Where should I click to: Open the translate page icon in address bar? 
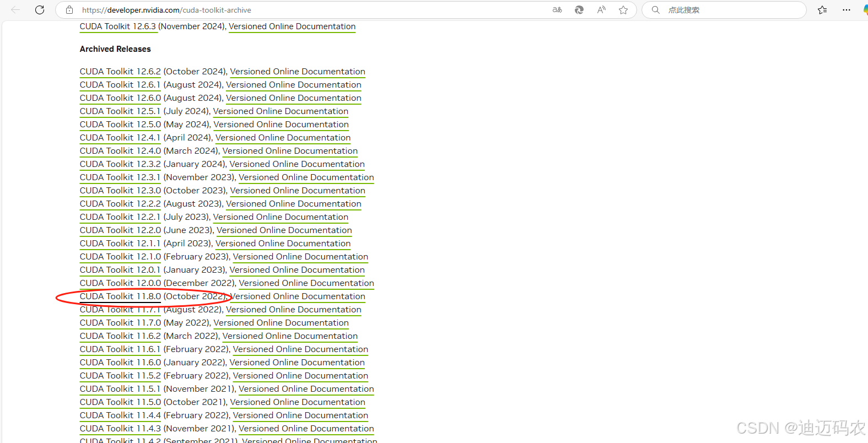click(557, 10)
